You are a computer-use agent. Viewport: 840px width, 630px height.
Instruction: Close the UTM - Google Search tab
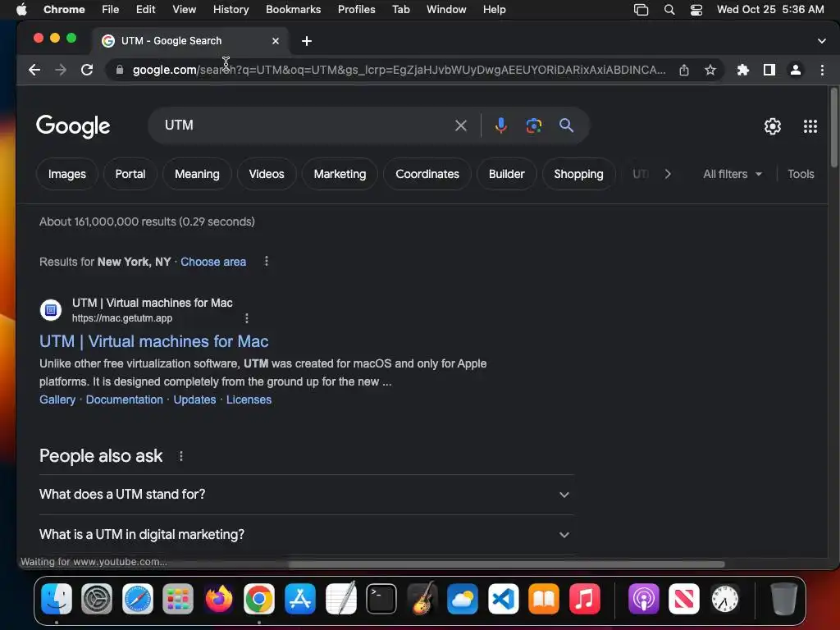(276, 41)
